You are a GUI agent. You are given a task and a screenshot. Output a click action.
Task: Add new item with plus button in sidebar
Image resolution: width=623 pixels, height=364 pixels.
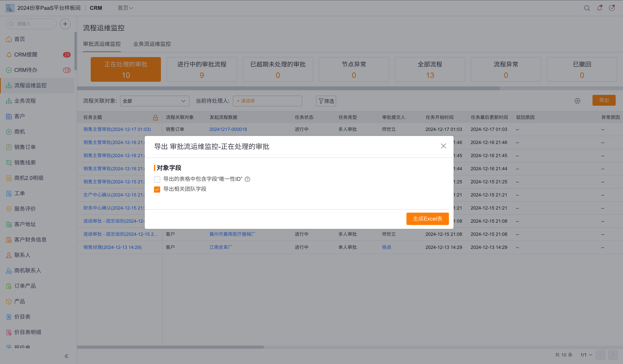(65, 24)
